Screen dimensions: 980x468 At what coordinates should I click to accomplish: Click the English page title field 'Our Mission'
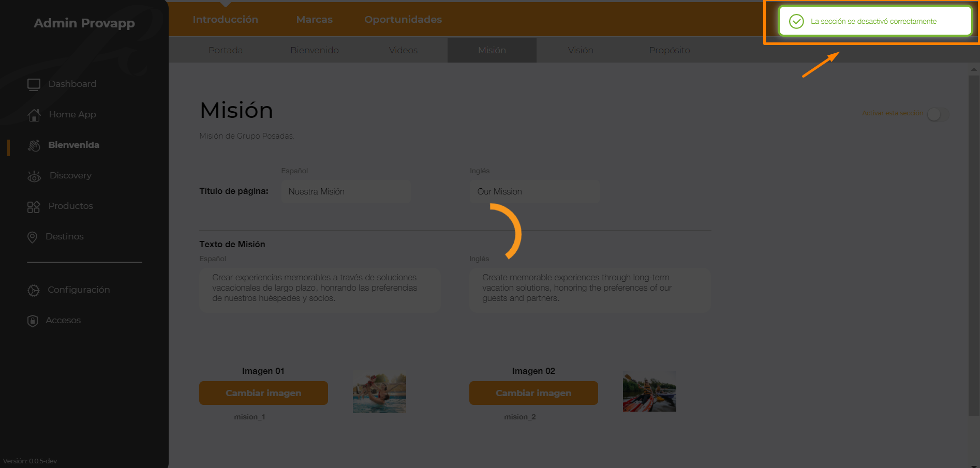534,191
